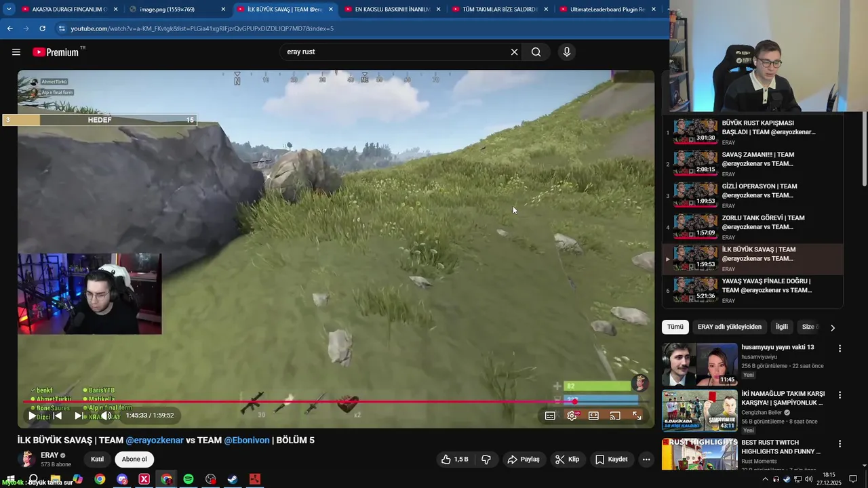
Task: Open 'İKİ NAMAĞLUP TAKIM KARŞI KARŞIYA' video
Action: [783, 398]
